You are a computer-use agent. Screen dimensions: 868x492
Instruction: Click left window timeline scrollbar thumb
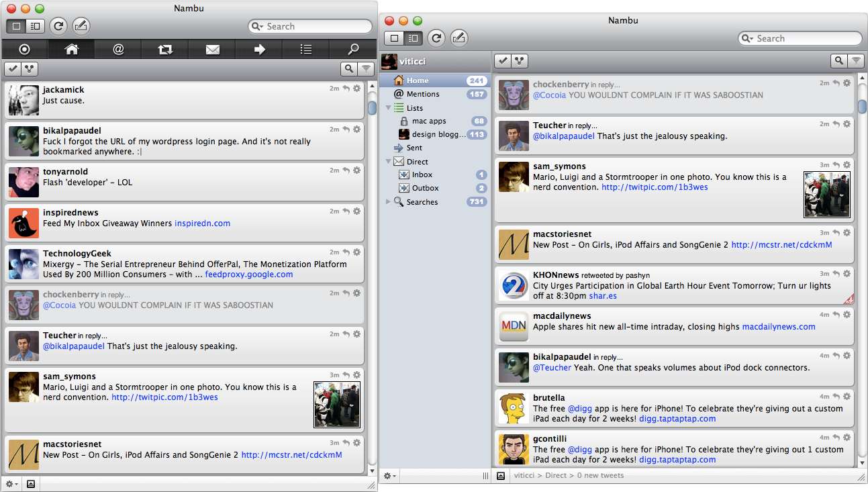point(372,108)
